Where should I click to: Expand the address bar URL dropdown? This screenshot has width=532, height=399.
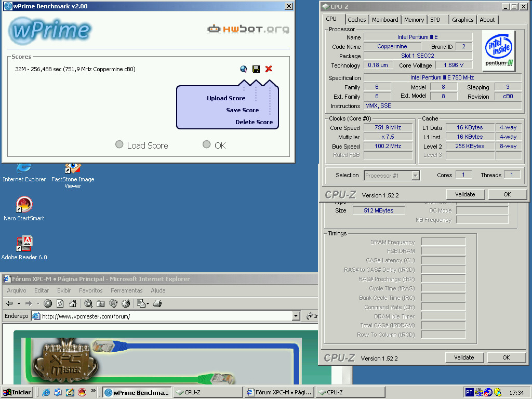coord(296,316)
